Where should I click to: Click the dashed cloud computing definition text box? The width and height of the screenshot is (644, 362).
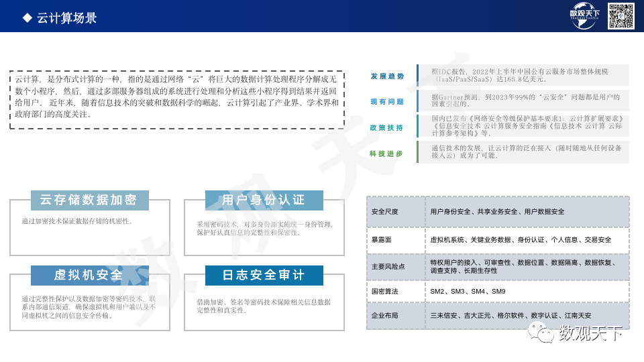click(x=176, y=99)
